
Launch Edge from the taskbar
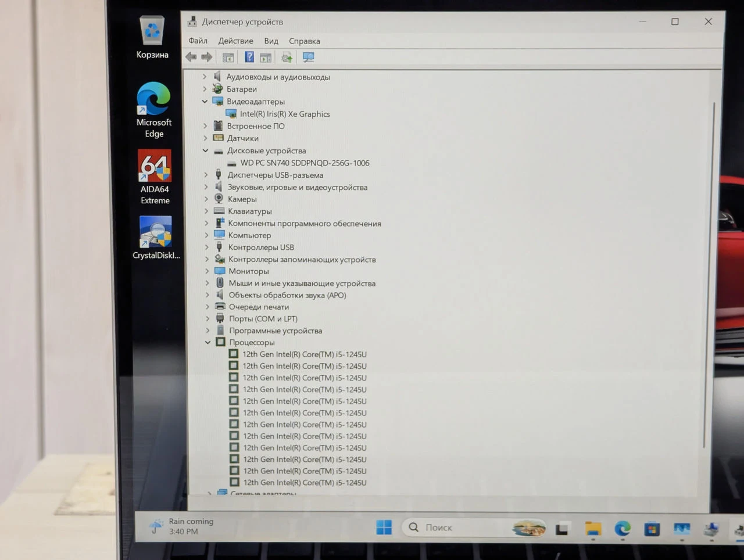coord(623,529)
